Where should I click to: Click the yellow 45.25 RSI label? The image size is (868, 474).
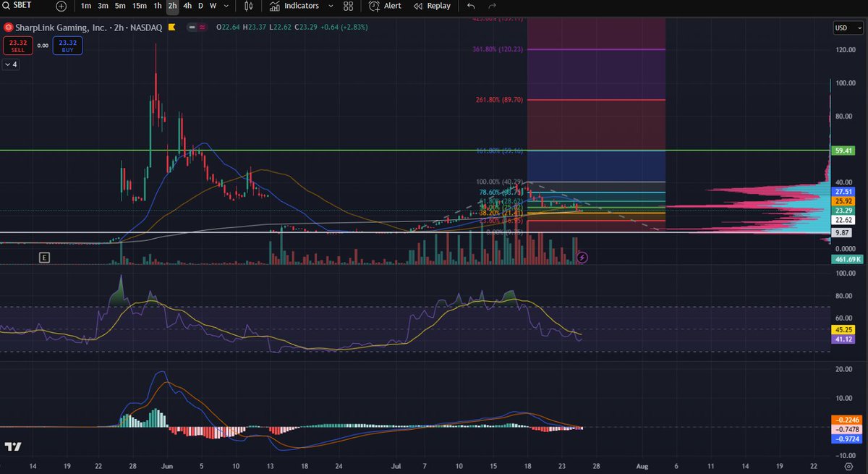[x=843, y=329]
